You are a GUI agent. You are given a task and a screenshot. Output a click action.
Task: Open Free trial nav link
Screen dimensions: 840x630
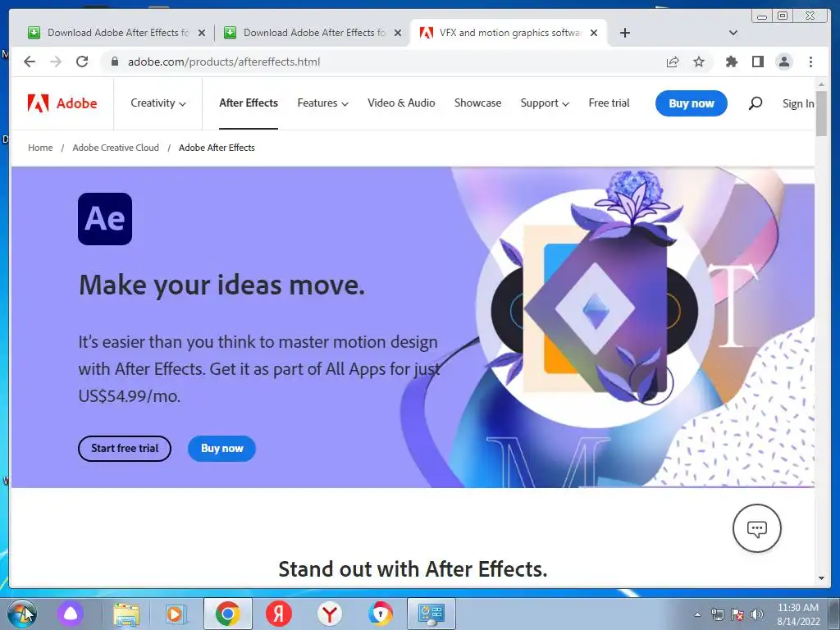point(609,103)
